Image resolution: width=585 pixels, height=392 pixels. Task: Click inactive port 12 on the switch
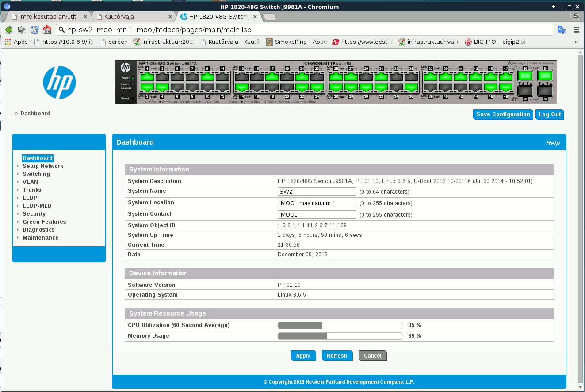(222, 87)
